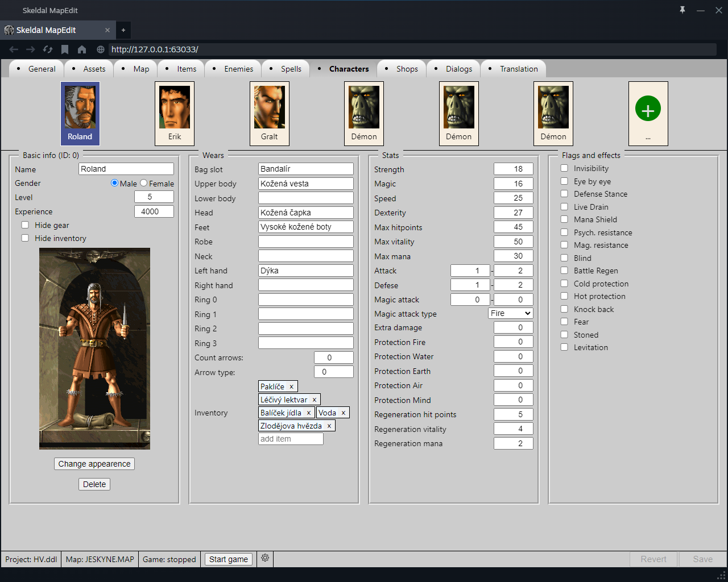Enable the Levitation effect checkbox
The image size is (728, 582).
(x=564, y=347)
